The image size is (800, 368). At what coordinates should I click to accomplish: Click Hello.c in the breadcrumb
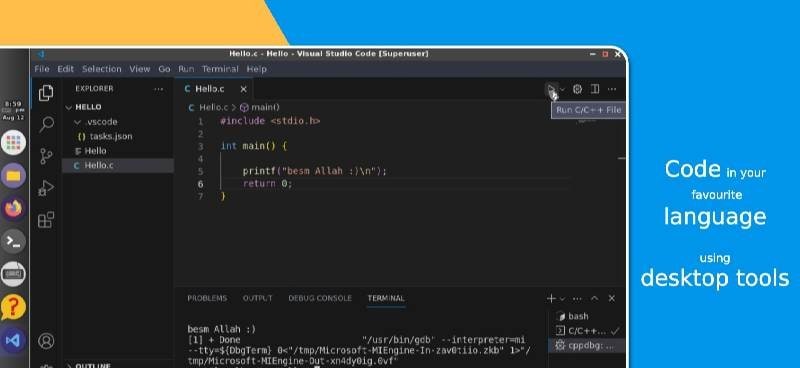213,107
